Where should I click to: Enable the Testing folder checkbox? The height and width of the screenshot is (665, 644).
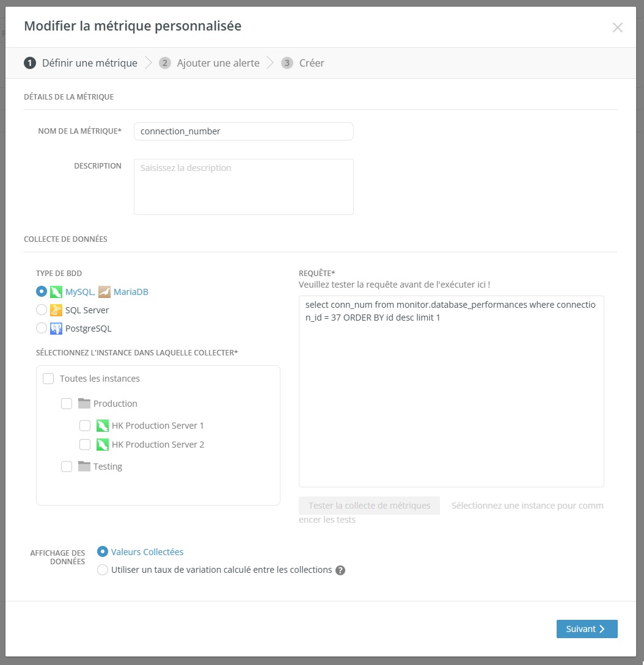(67, 467)
